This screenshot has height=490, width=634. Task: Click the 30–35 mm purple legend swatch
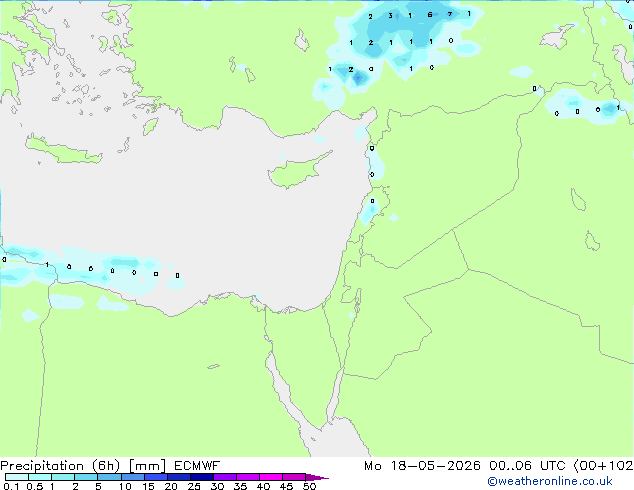click(224, 477)
